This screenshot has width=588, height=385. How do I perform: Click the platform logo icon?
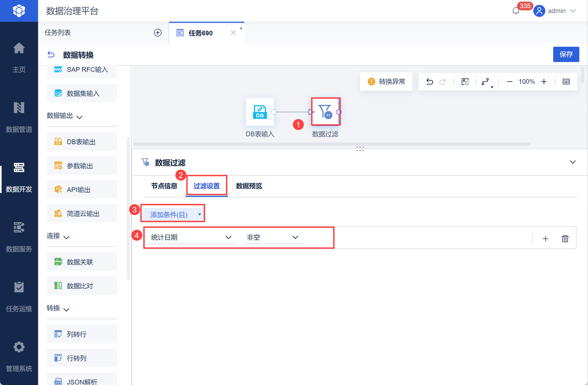[x=19, y=10]
